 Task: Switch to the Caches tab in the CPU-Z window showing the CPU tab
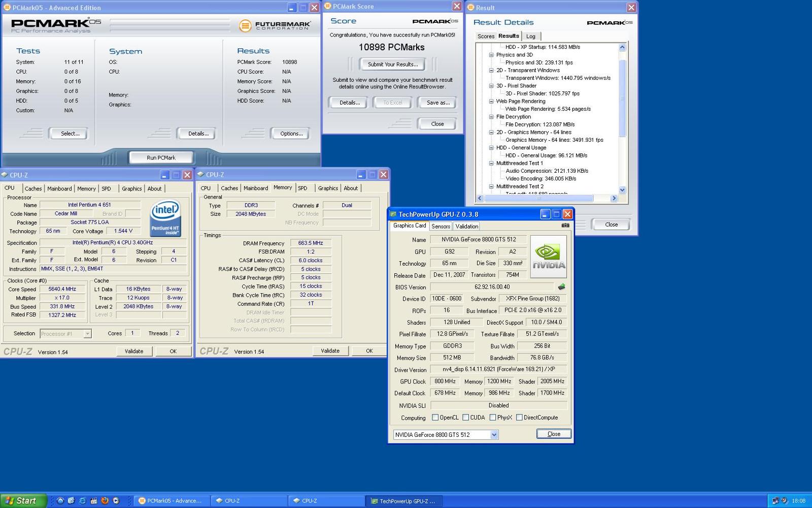click(33, 188)
